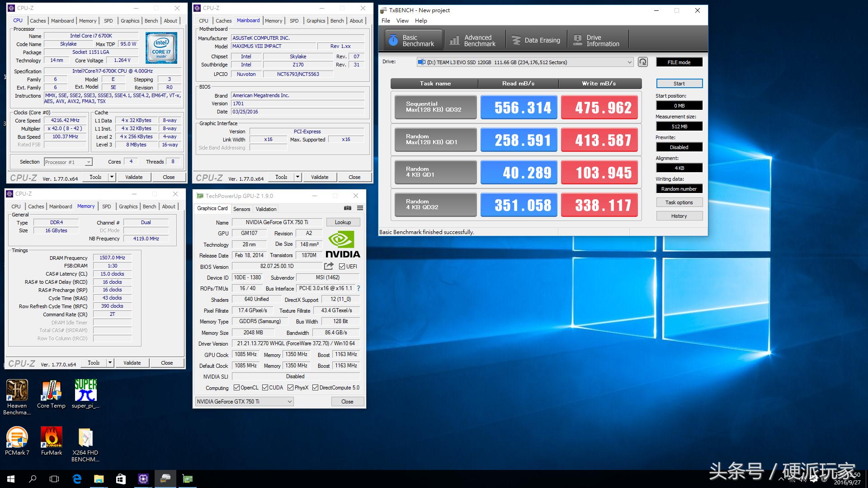The width and height of the screenshot is (868, 488).
Task: Launch the FurMark desktop icon
Action: [52, 437]
